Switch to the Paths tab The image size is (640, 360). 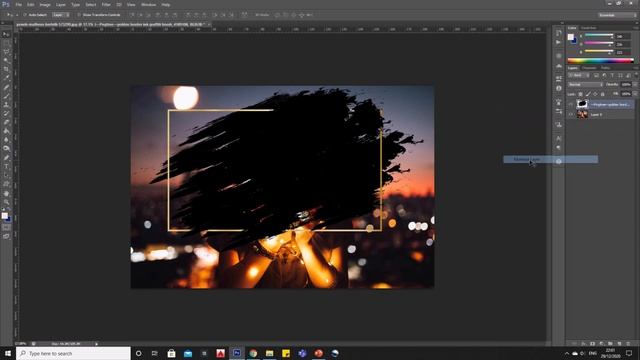(605, 68)
